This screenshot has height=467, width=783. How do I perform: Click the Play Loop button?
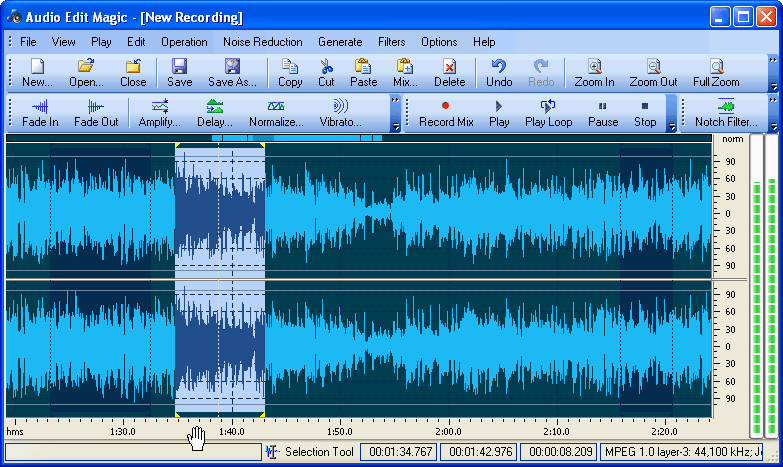click(548, 113)
